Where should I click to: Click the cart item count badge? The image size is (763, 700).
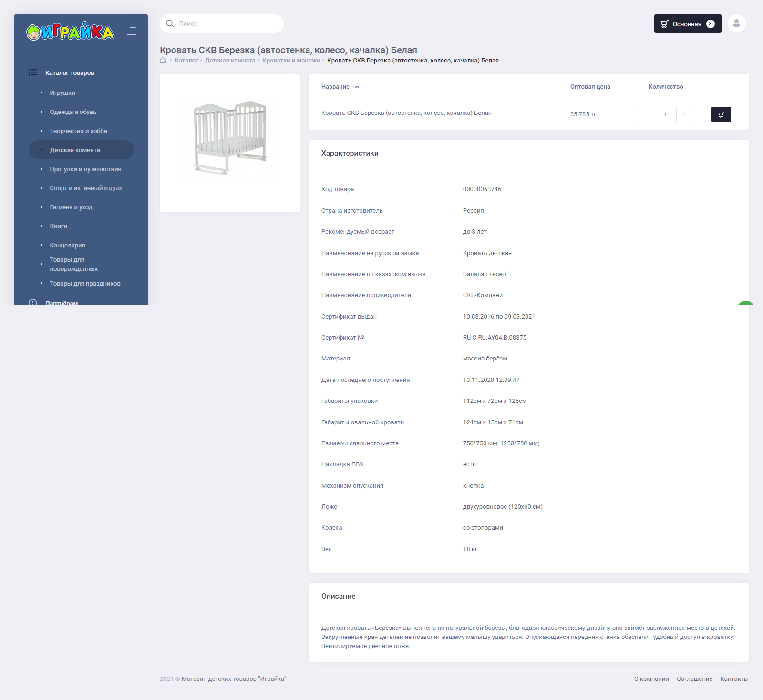coord(711,24)
